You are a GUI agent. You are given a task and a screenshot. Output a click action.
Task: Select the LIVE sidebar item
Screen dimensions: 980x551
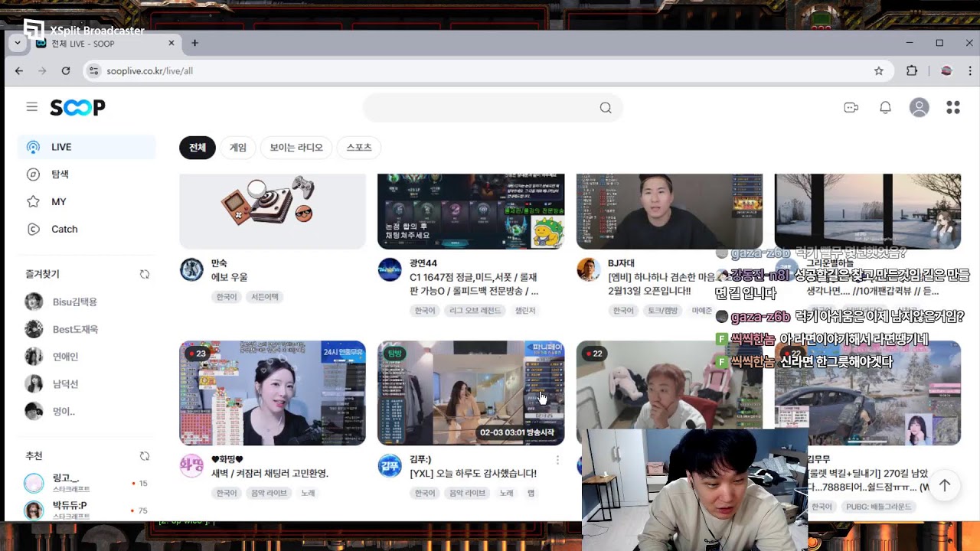pyautogui.click(x=87, y=147)
